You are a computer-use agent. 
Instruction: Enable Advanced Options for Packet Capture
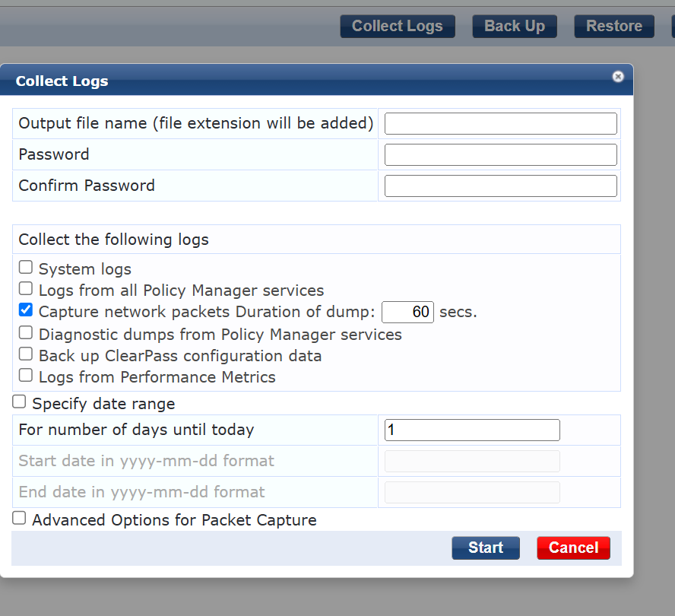(x=19, y=519)
